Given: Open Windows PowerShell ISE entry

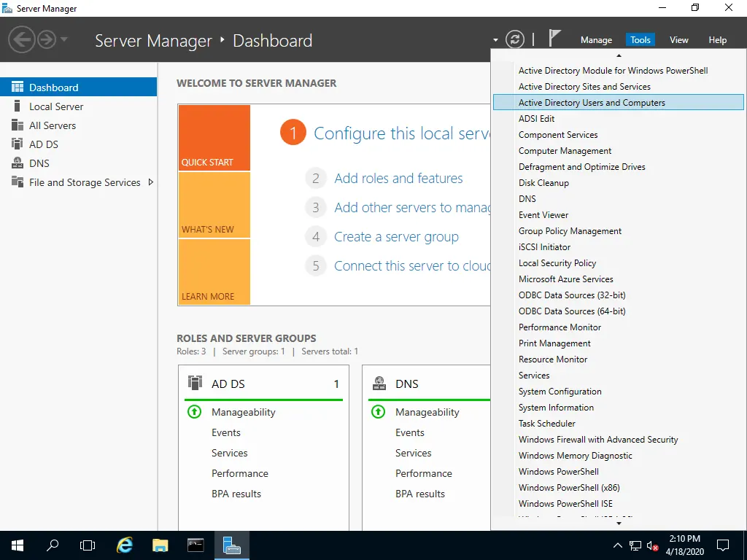Looking at the screenshot, I should point(619,503).
